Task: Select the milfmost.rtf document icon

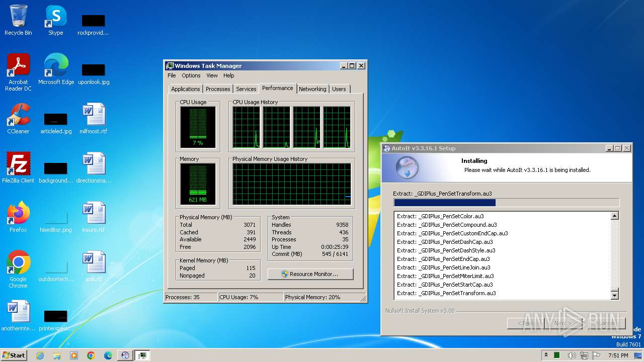Action: [x=94, y=119]
